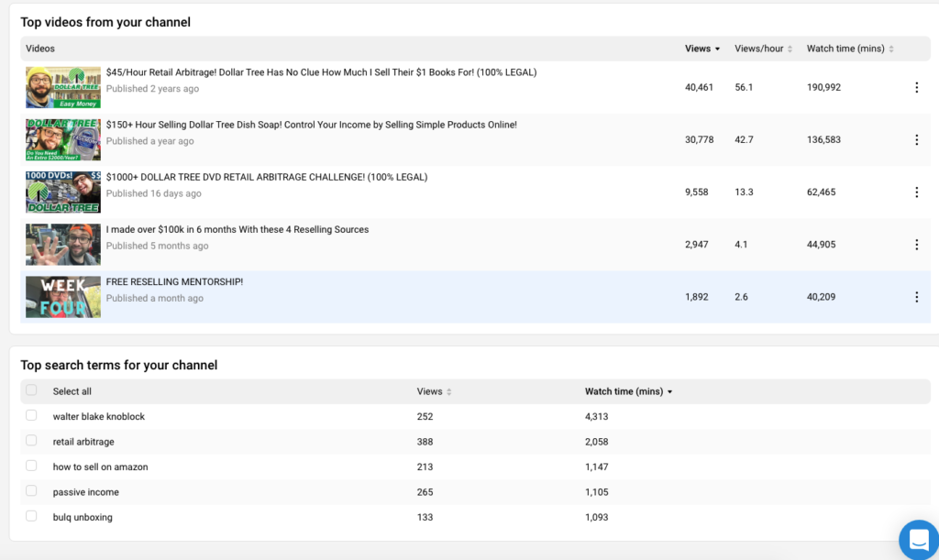Screen dimensions: 939x560
Task: Click the 136,583 watch time value
Action: (x=823, y=140)
